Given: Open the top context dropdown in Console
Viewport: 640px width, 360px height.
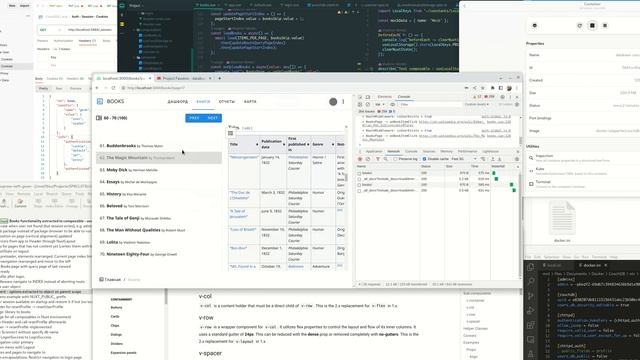Looking at the screenshot, I should tap(379, 104).
